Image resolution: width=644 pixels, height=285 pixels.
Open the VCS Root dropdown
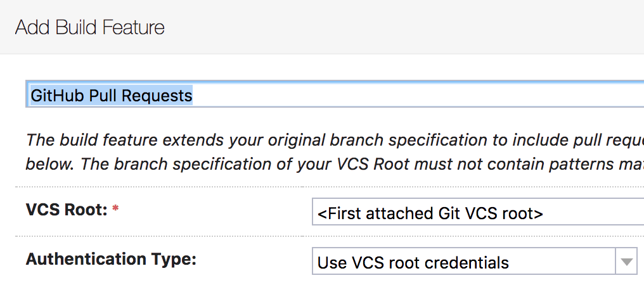478,213
